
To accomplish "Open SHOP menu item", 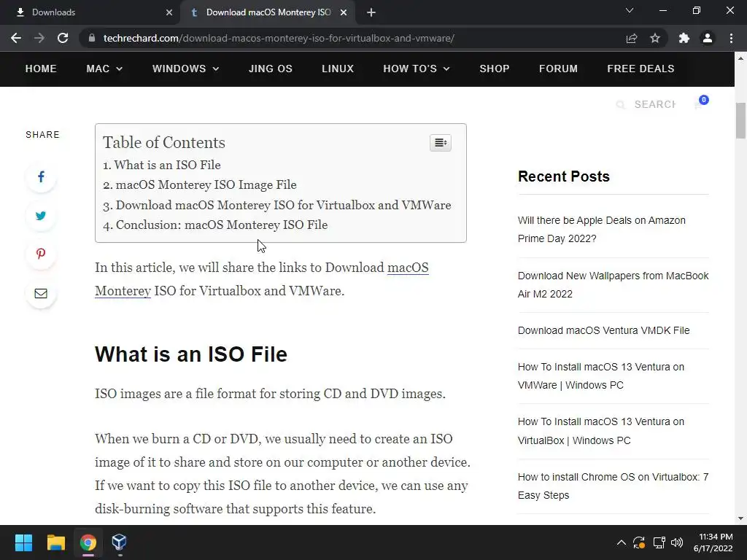I will pyautogui.click(x=495, y=69).
